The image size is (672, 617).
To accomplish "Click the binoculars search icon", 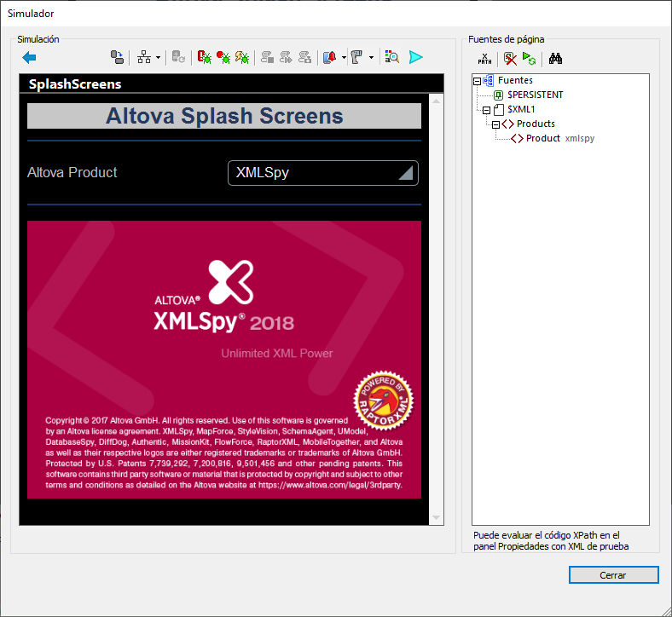I will coord(555,59).
